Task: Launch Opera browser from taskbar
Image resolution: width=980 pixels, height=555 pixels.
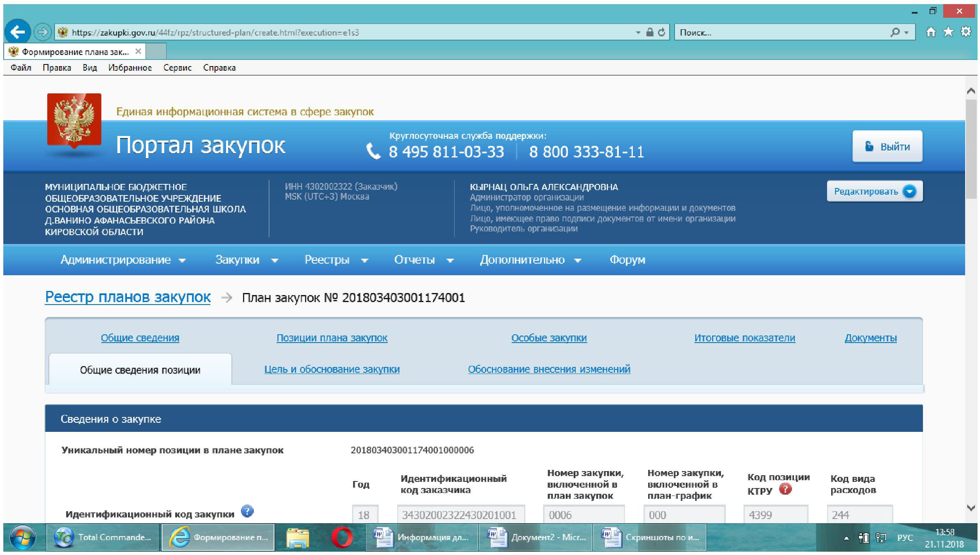Action: tap(342, 537)
